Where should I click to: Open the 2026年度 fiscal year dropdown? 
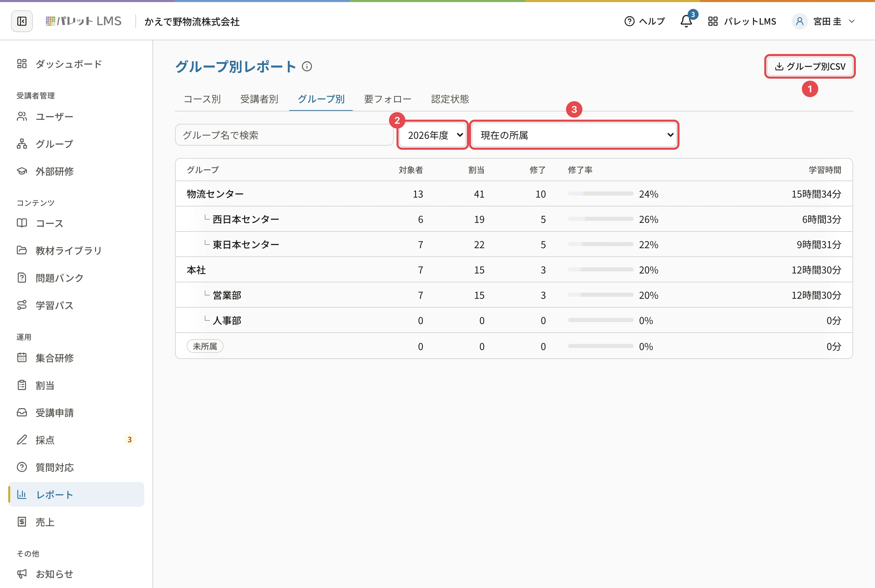pos(432,135)
